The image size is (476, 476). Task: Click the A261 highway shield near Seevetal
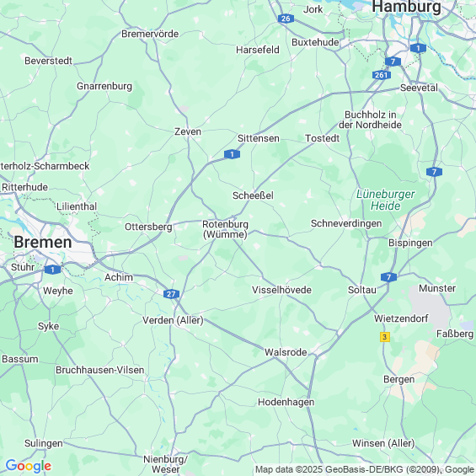coord(382,75)
